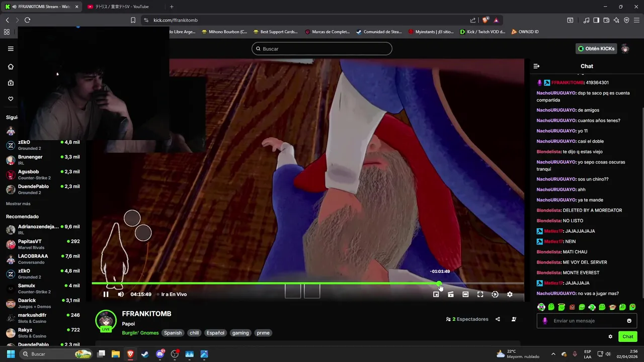
Task: Open Agusbob Counter-Strike 2 channel
Action: 43,174
